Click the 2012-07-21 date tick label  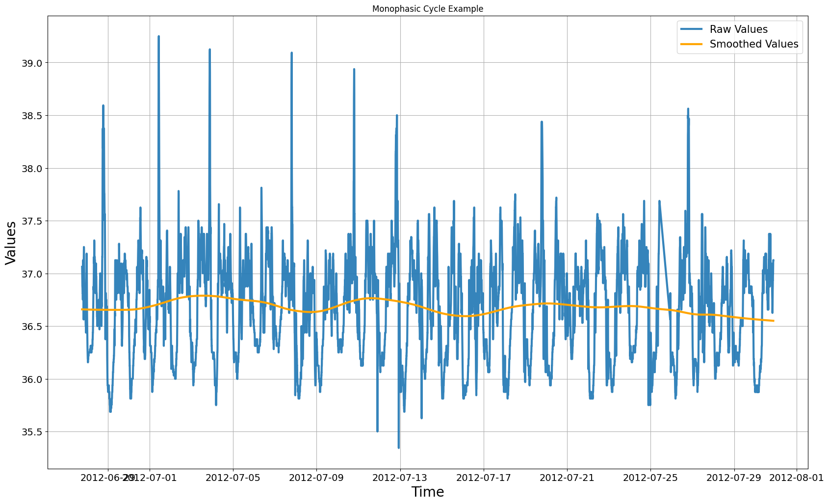pyautogui.click(x=567, y=477)
